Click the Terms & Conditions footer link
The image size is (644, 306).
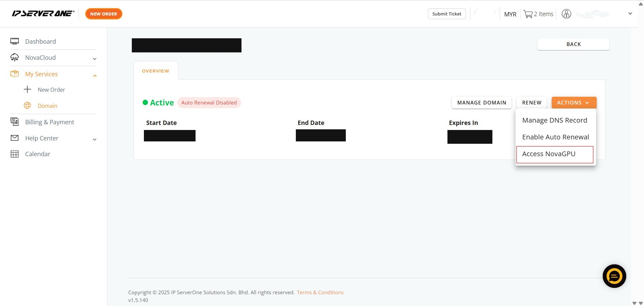click(x=320, y=292)
